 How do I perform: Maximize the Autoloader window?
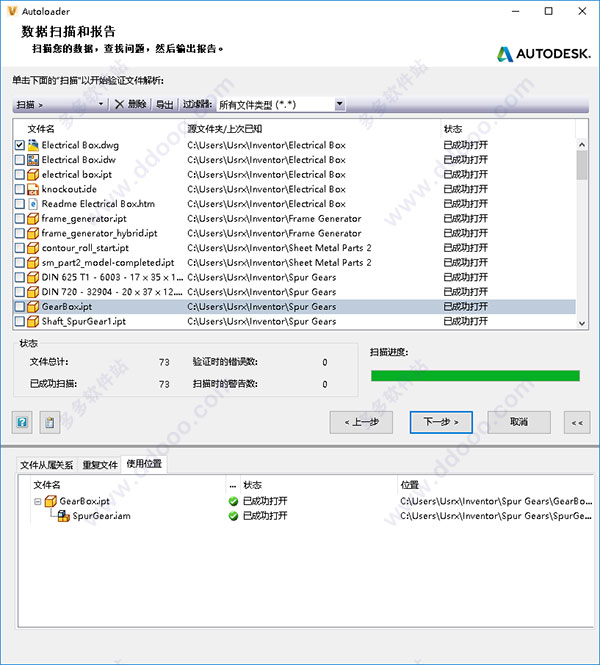pyautogui.click(x=548, y=11)
